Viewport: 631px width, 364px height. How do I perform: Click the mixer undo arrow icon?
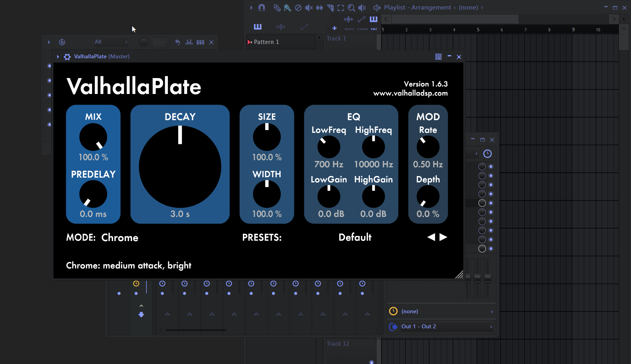178,42
